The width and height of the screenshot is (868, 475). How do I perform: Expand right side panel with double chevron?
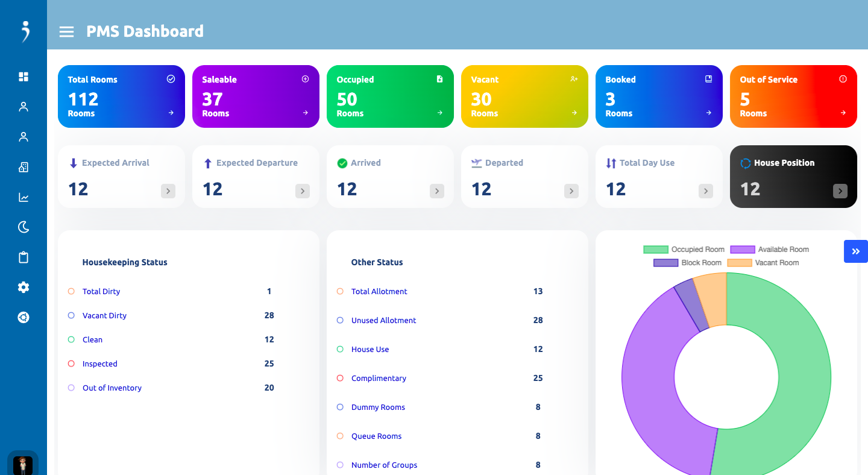(856, 251)
